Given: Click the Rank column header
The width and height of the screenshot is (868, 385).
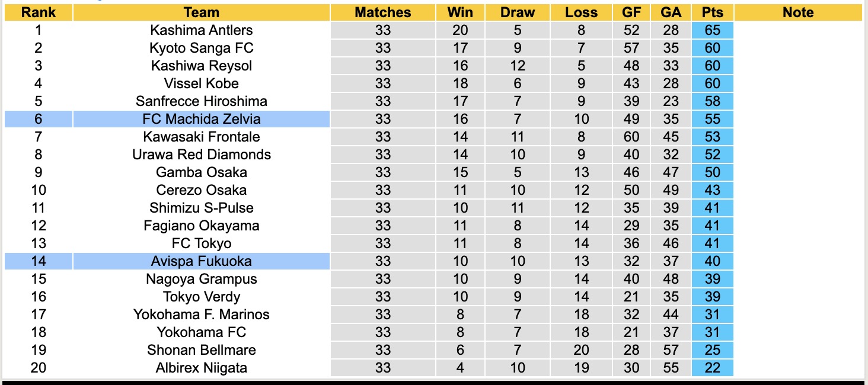Looking at the screenshot, I should coord(39,12).
